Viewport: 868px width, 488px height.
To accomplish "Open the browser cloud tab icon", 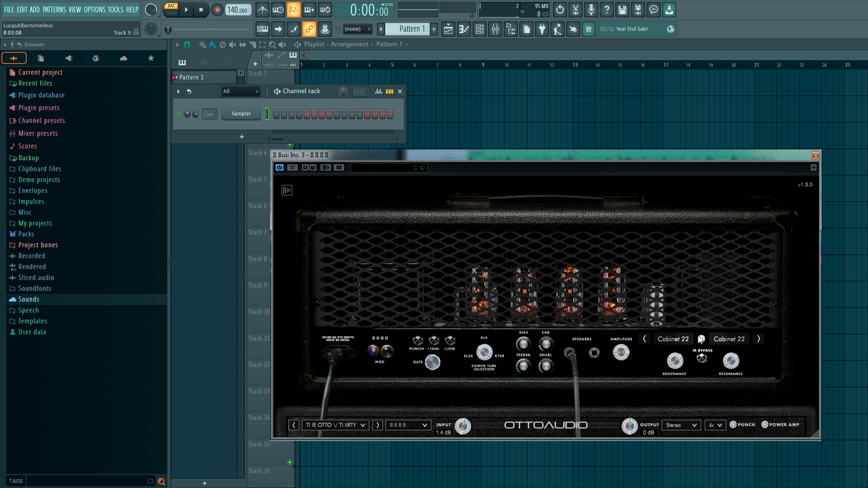I will pyautogui.click(x=123, y=58).
